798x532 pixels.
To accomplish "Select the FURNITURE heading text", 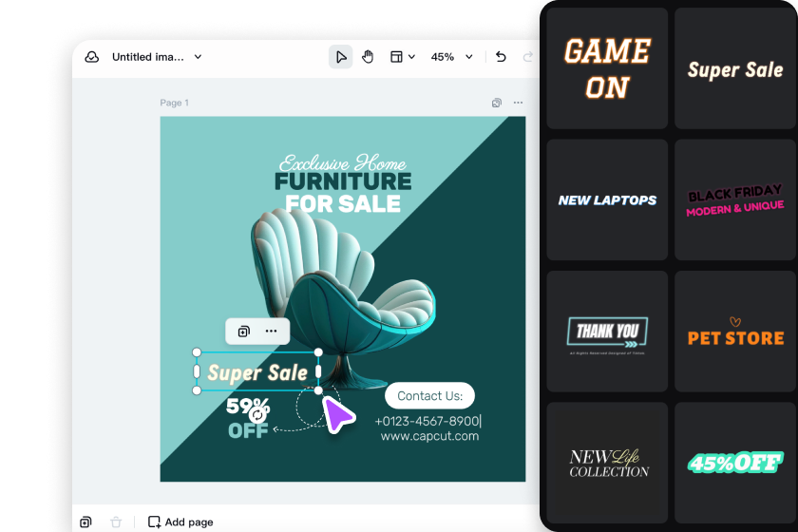I will pos(343,181).
